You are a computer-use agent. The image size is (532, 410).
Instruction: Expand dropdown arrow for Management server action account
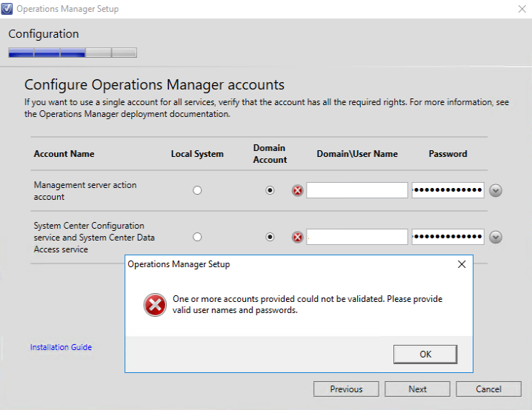496,190
